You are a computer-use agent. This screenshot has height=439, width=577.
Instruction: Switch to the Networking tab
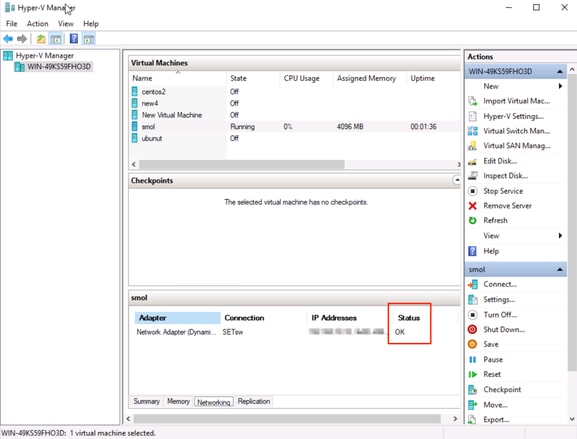tap(214, 402)
